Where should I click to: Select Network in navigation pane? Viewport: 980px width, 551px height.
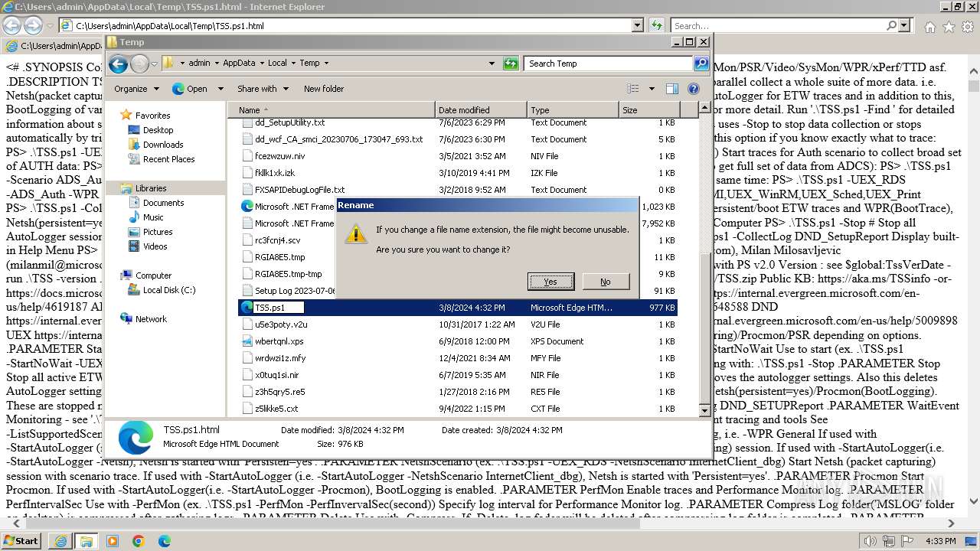pos(150,319)
